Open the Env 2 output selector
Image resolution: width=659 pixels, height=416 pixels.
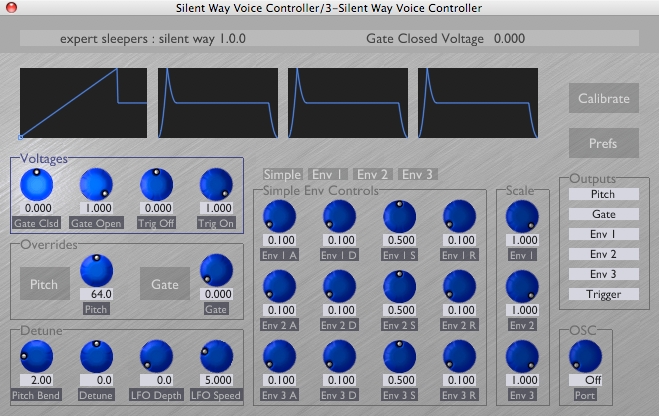point(604,254)
